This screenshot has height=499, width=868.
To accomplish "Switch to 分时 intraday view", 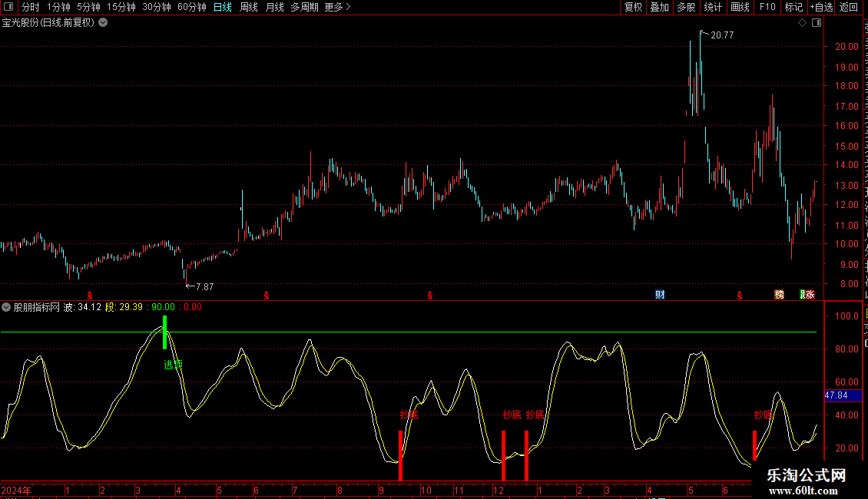I will (x=31, y=7).
